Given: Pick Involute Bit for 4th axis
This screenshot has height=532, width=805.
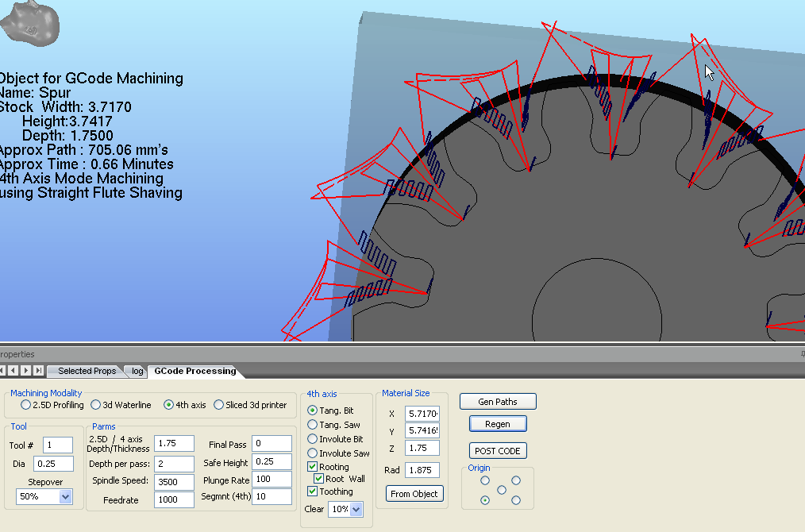Looking at the screenshot, I should [x=313, y=439].
